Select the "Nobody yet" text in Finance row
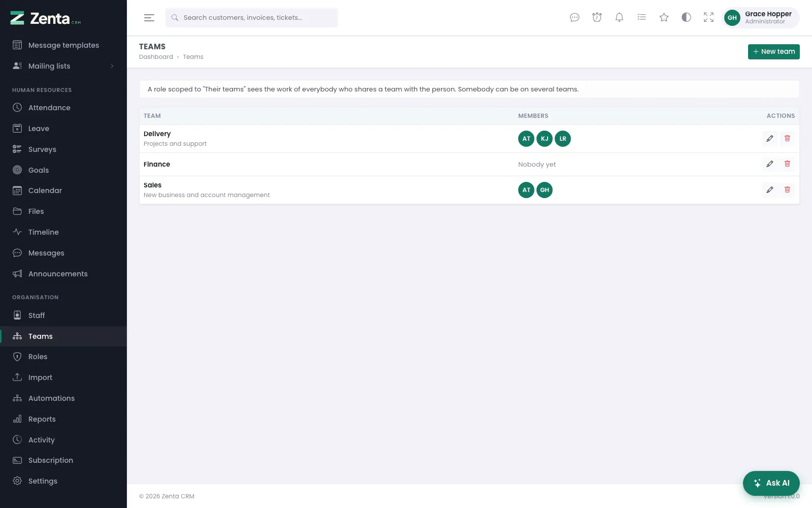The image size is (812, 508). coord(537,165)
